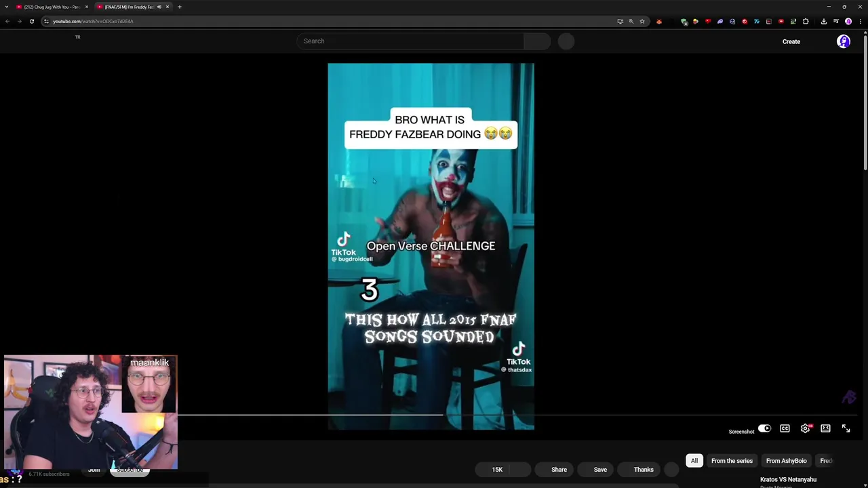This screenshot has height=488, width=868.
Task: Open the player settings gear
Action: (806, 428)
